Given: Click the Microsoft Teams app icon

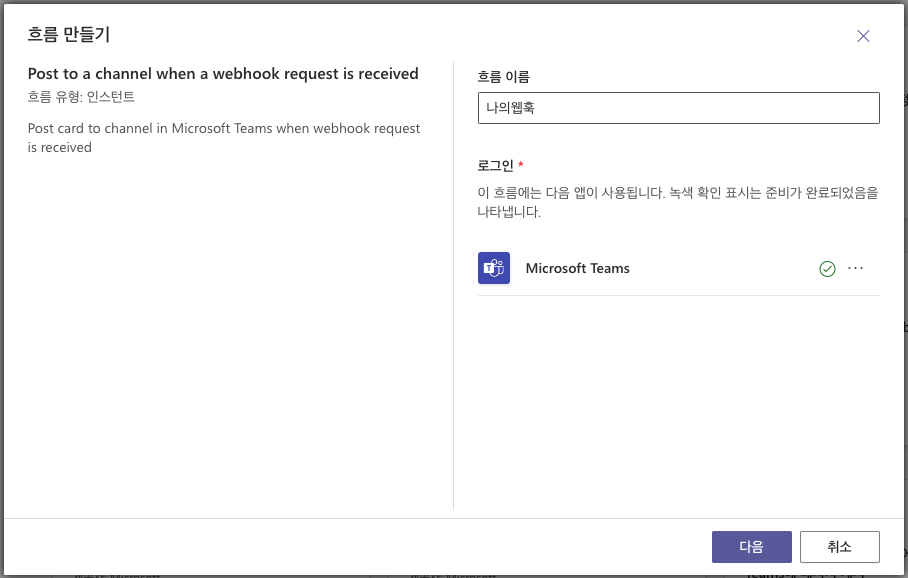Looking at the screenshot, I should pos(493,268).
